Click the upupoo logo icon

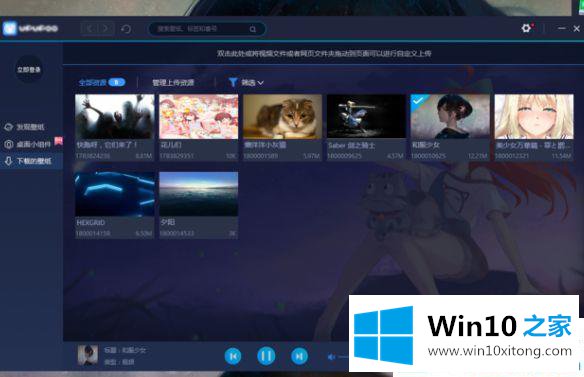10,28
